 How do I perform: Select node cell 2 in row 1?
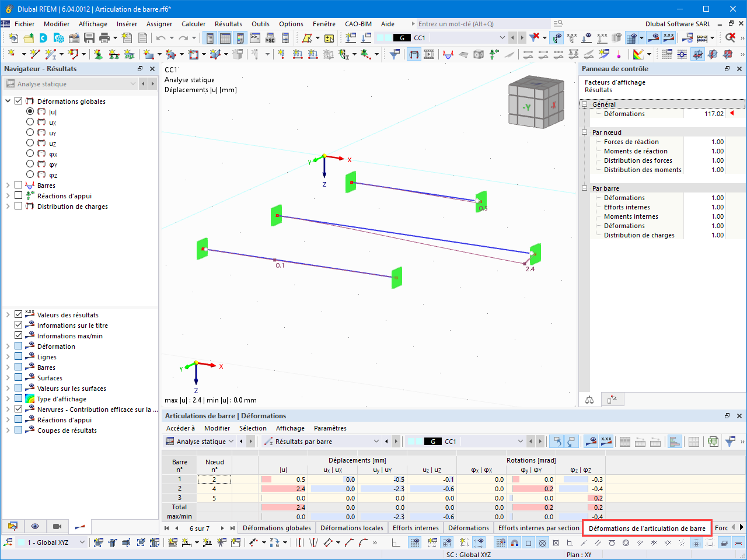point(214,480)
